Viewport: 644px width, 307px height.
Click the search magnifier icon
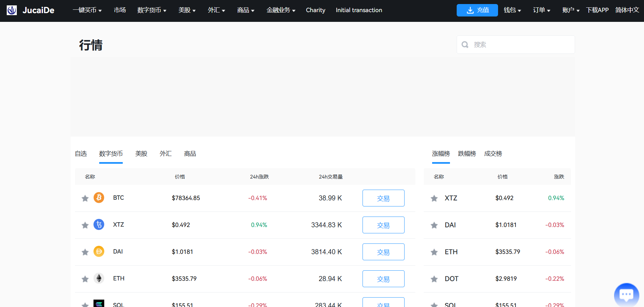(465, 45)
